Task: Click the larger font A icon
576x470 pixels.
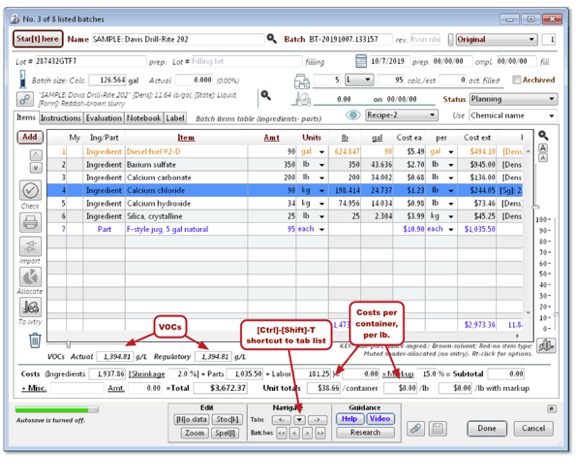Action: pos(543,148)
